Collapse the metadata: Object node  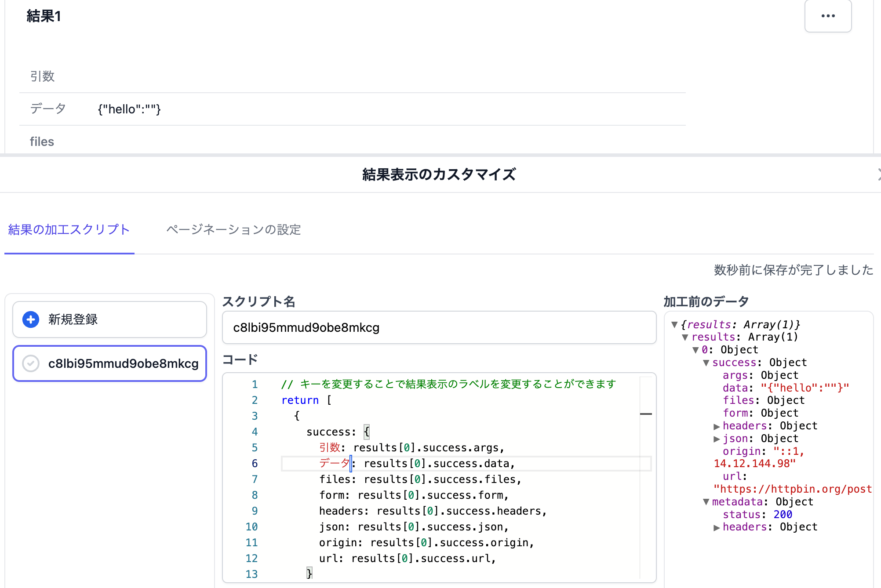(706, 502)
